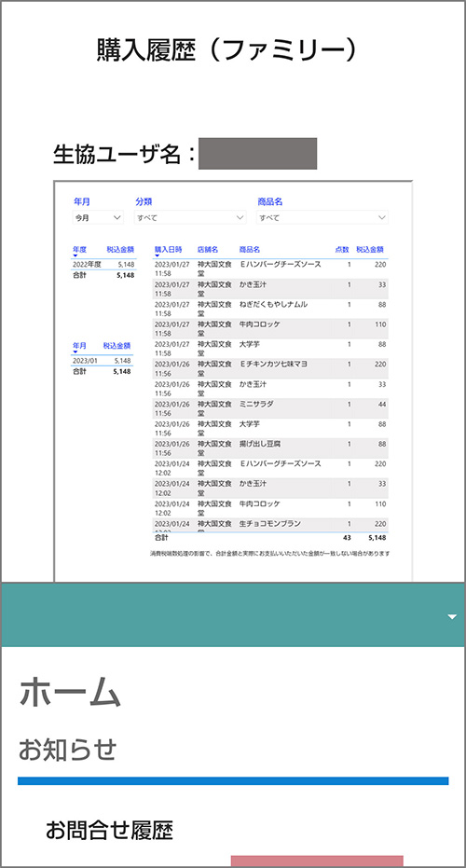Image resolution: width=466 pixels, height=868 pixels.
Task: Expand the teal bar dropdown arrow
Action: click(452, 616)
